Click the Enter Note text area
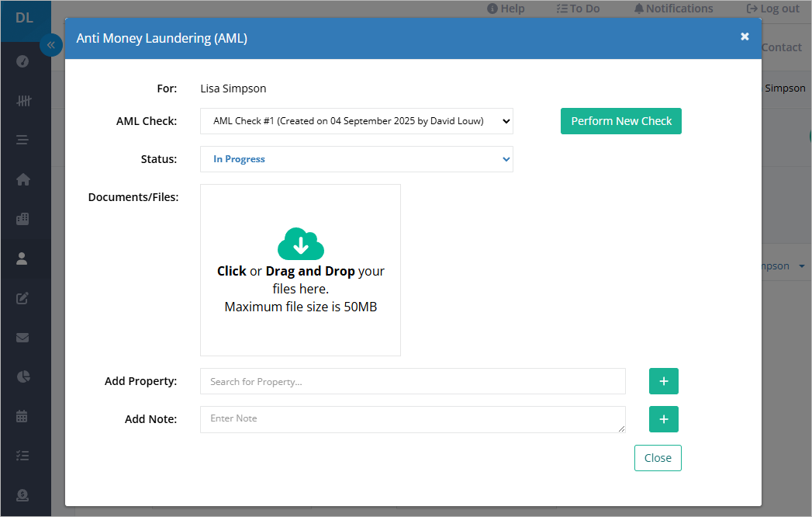The height and width of the screenshot is (517, 812). coord(413,419)
